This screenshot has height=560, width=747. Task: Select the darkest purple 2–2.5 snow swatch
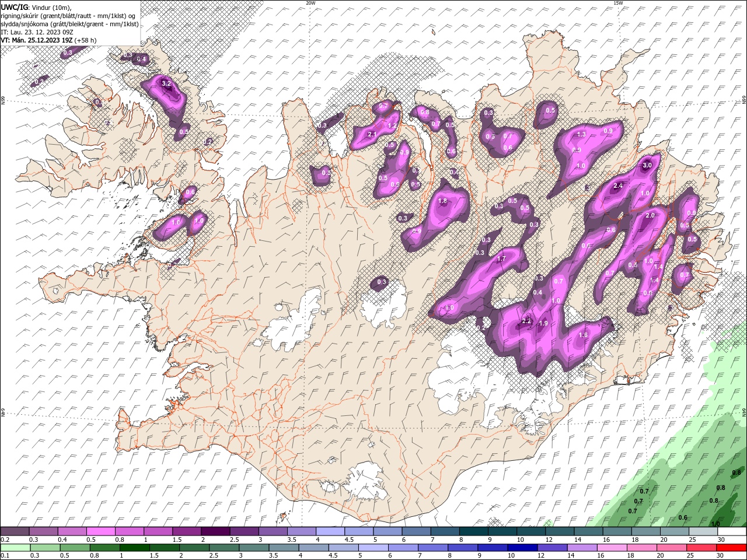tap(216, 531)
